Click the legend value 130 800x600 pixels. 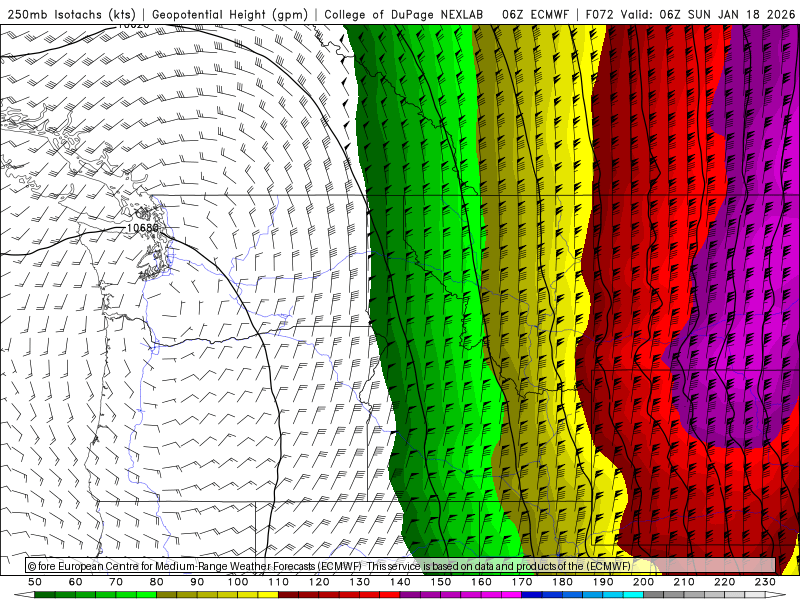pyautogui.click(x=360, y=582)
